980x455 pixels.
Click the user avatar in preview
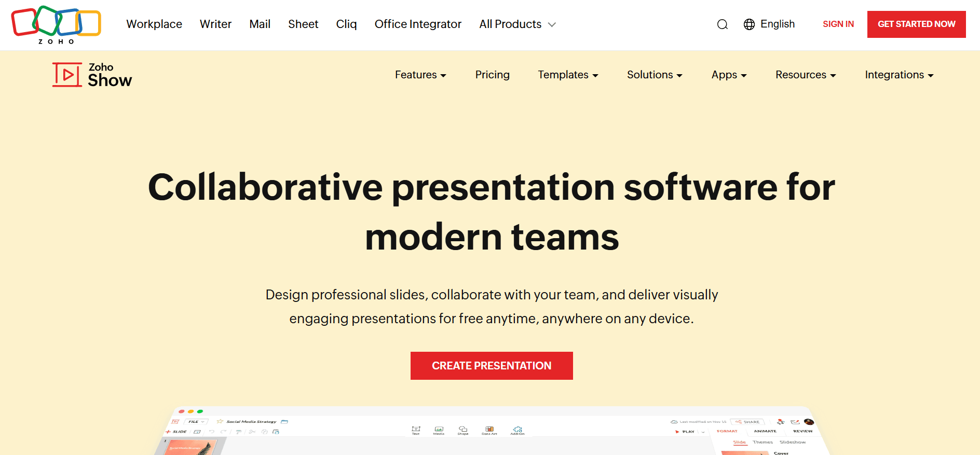pos(809,422)
